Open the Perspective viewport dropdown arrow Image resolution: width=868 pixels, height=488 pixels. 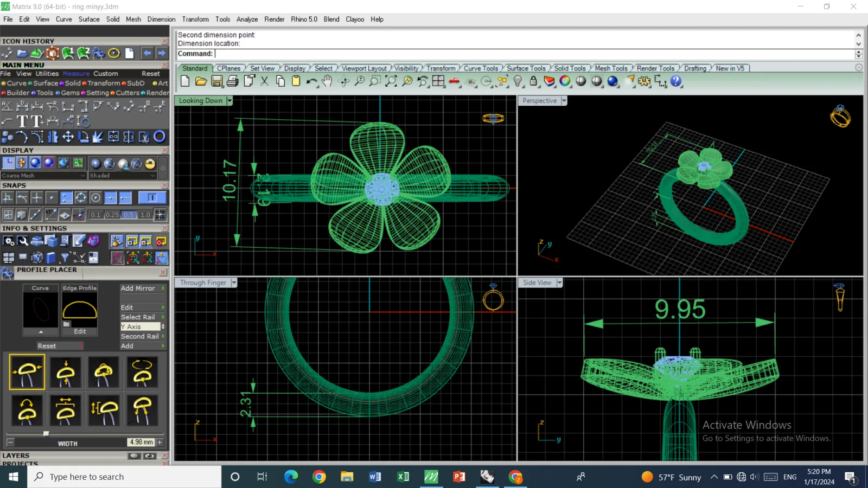564,101
